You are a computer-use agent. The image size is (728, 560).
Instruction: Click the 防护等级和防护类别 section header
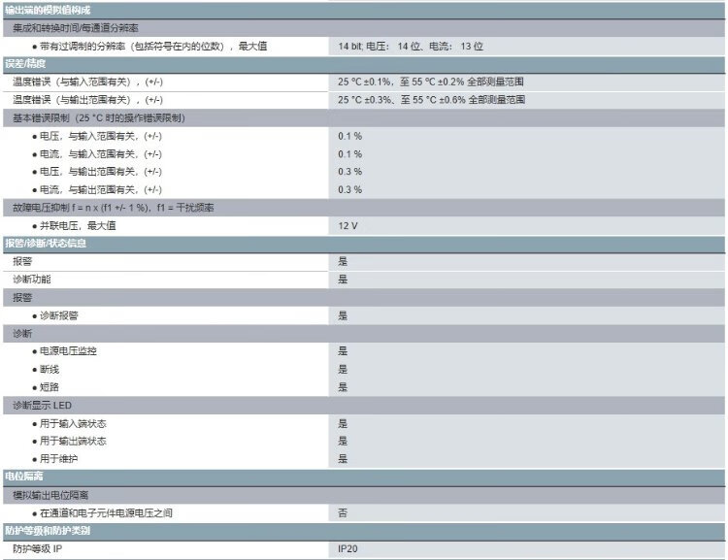click(x=49, y=531)
